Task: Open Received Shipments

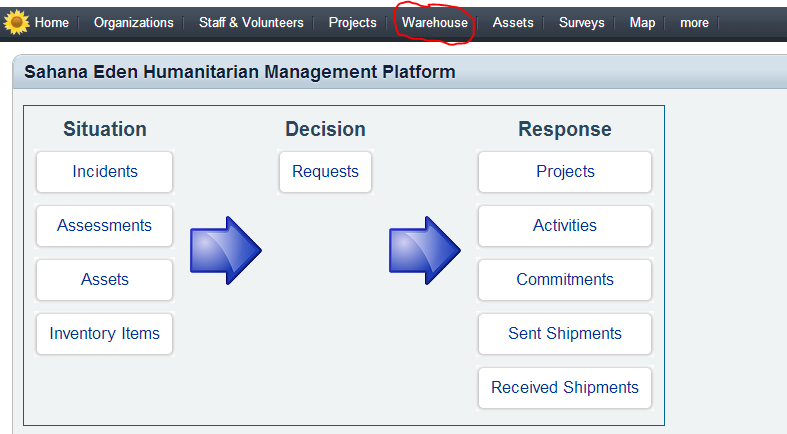Action: pyautogui.click(x=565, y=388)
